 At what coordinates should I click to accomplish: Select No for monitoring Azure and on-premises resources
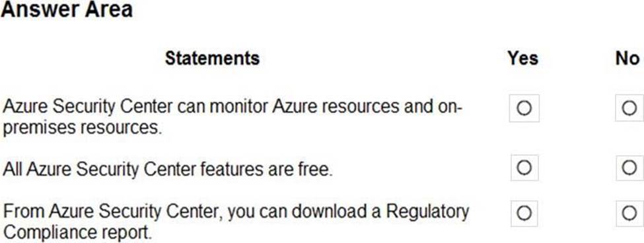point(629,108)
